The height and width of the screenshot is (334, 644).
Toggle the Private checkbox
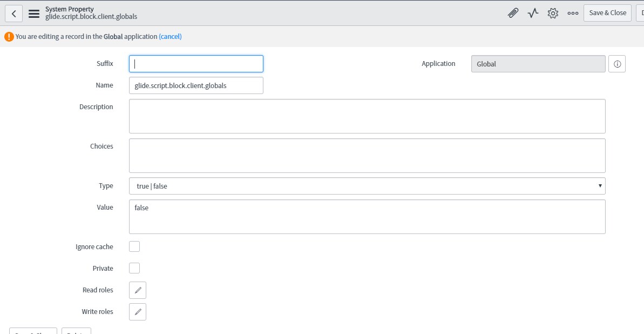point(134,268)
